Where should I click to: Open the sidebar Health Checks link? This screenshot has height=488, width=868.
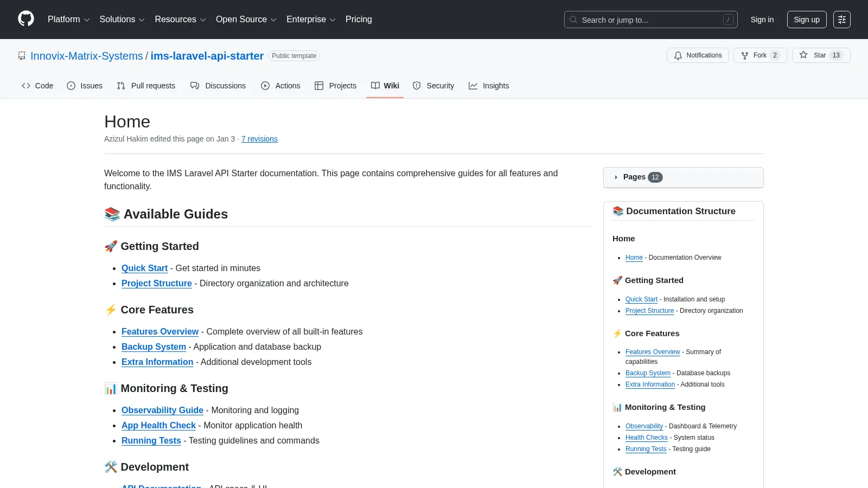click(x=647, y=438)
